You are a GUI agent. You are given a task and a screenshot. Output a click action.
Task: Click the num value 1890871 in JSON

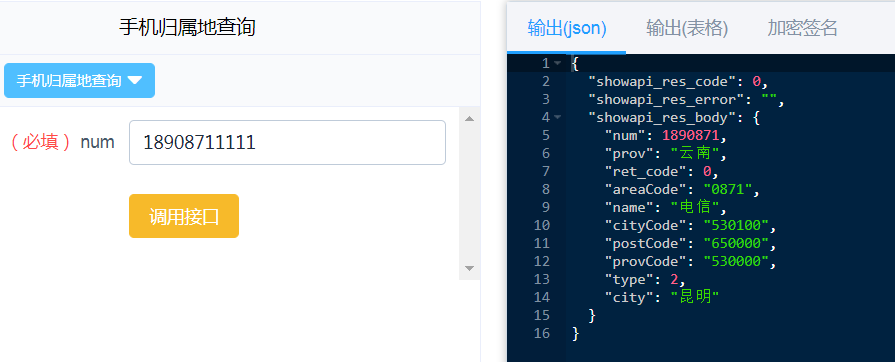click(x=691, y=135)
